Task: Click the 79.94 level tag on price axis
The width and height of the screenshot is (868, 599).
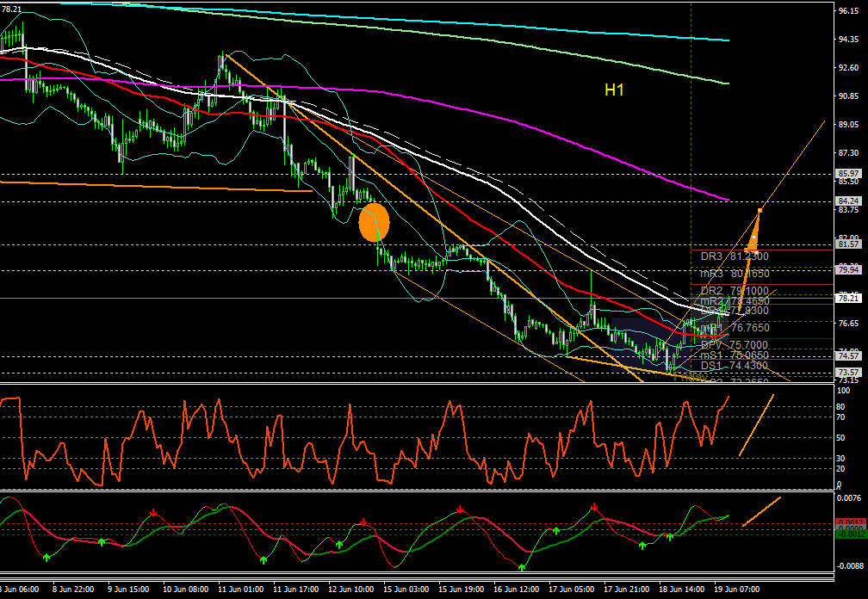Action: point(848,270)
